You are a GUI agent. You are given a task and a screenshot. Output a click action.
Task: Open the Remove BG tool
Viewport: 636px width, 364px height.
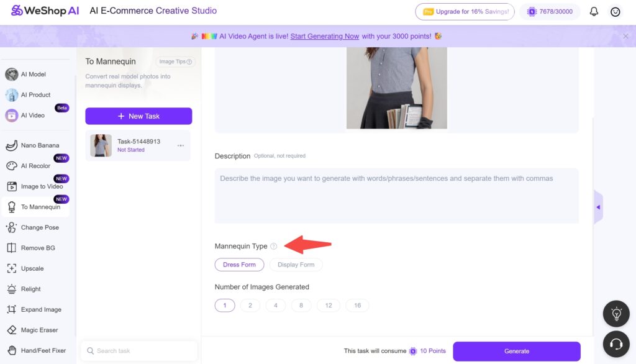(37, 248)
